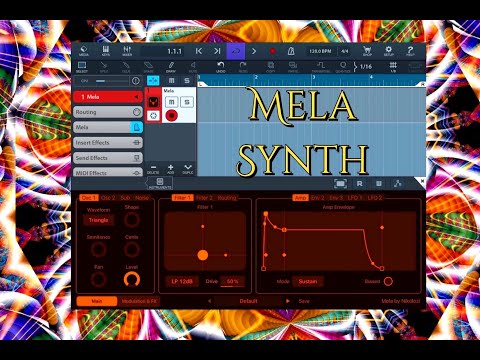Image resolution: width=480 pixels, height=360 pixels.
Task: Expand the MIDI Effects section
Action: [108, 172]
